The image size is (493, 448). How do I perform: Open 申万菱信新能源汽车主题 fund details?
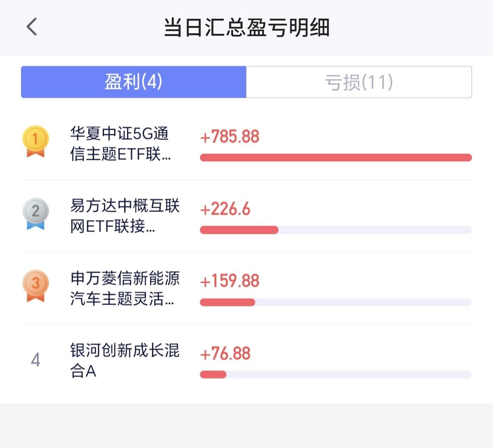[x=125, y=289]
